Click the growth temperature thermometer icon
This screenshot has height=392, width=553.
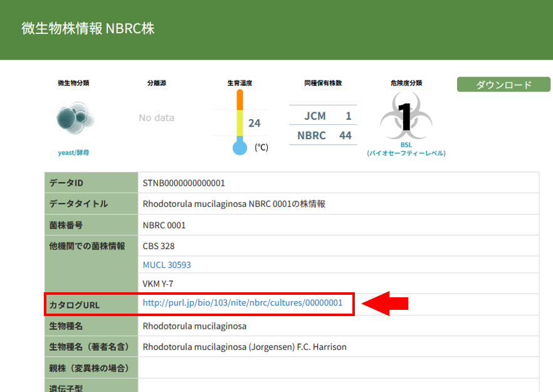click(240, 122)
